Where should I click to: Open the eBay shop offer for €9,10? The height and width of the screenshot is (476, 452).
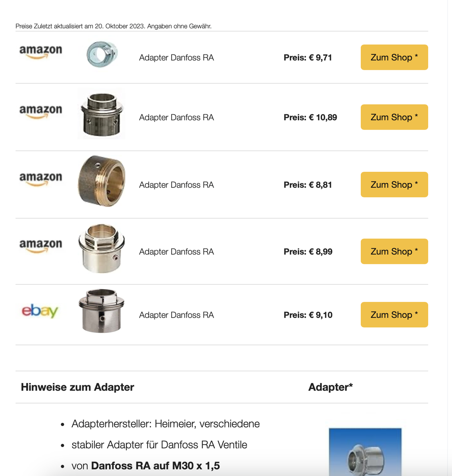point(394,315)
